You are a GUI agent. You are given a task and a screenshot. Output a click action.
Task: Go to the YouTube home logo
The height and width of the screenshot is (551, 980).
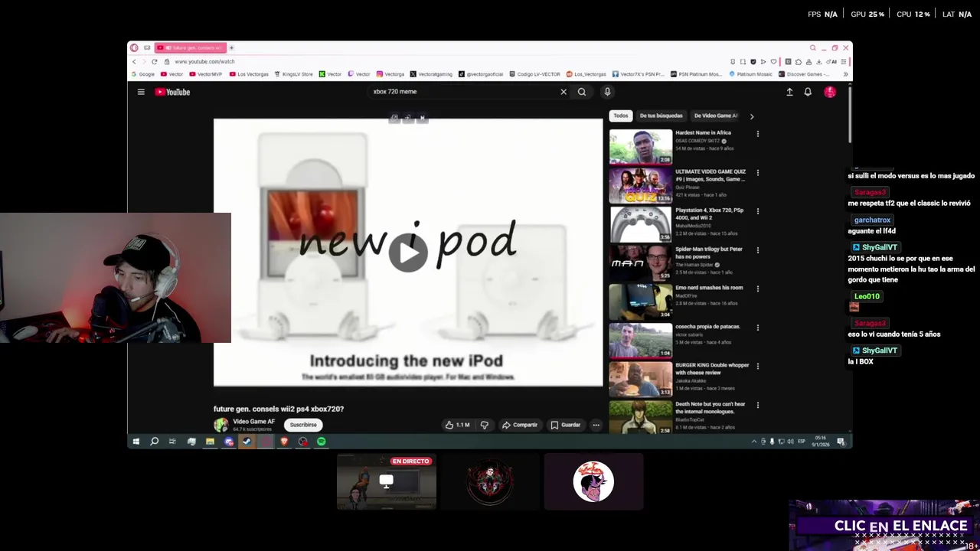point(172,92)
